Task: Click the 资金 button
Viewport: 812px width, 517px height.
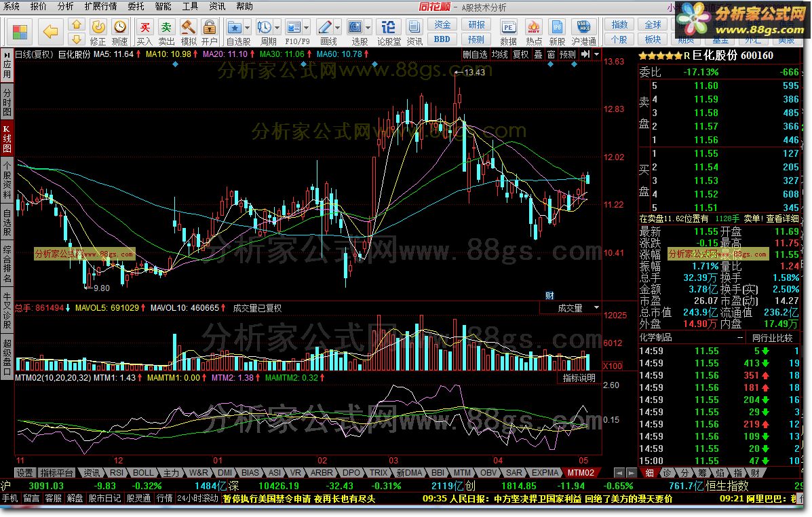Action: (x=442, y=24)
